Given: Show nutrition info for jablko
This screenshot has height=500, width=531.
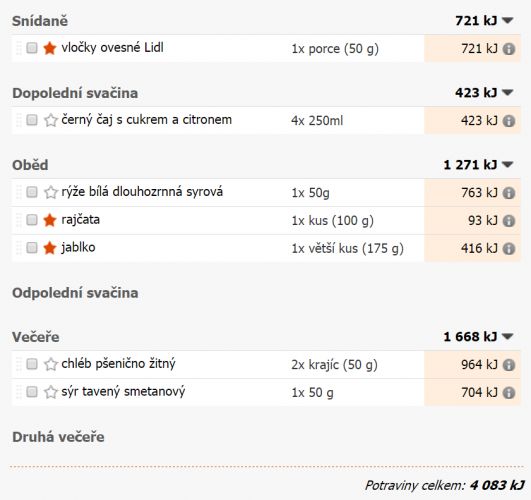Looking at the screenshot, I should (x=509, y=249).
